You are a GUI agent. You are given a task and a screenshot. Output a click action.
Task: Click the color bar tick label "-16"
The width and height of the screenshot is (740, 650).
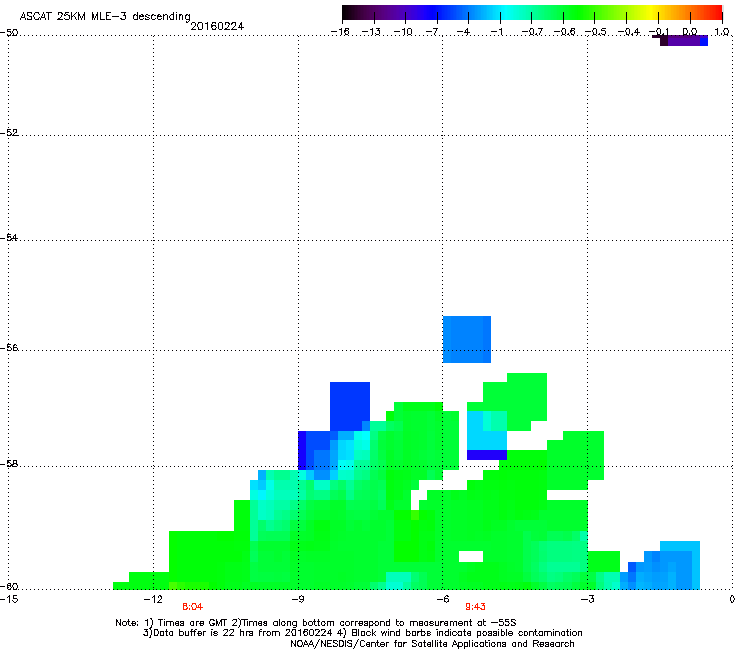click(340, 32)
